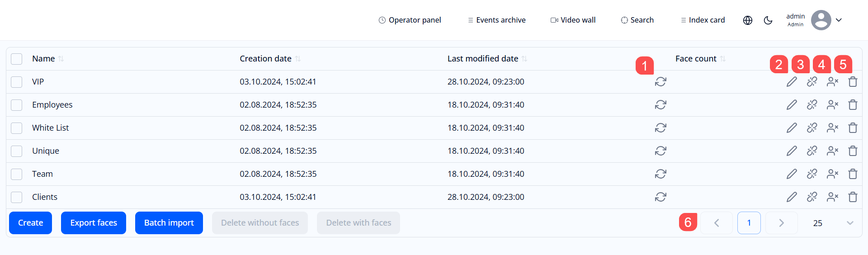Delete the Team list with trash icon
This screenshot has height=255, width=868.
pyautogui.click(x=853, y=174)
